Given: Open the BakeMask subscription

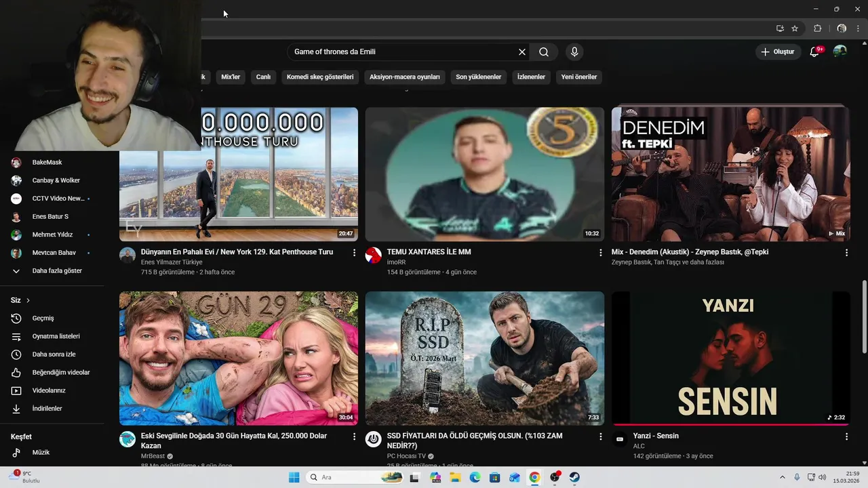Looking at the screenshot, I should click(x=52, y=162).
